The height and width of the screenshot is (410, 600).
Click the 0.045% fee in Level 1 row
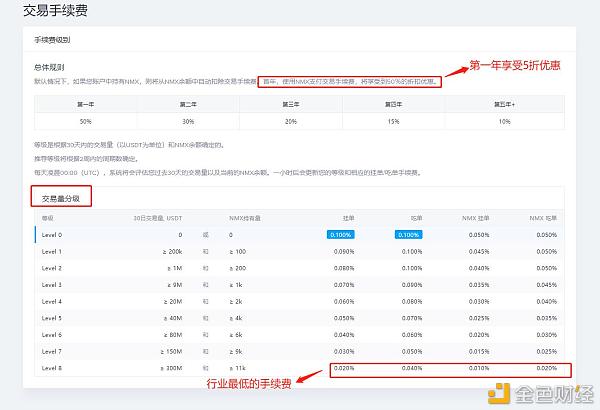(x=479, y=252)
